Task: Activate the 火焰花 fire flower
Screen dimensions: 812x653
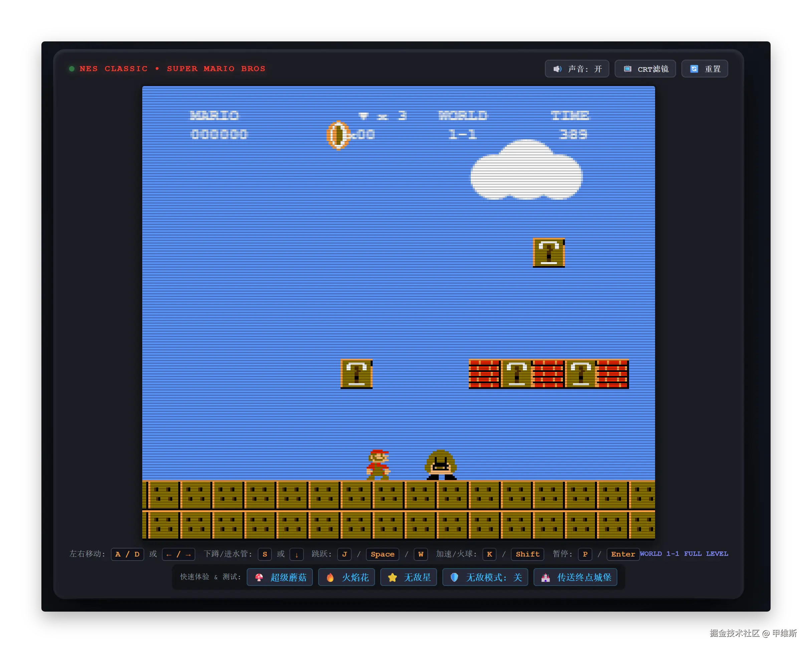Action: [346, 577]
